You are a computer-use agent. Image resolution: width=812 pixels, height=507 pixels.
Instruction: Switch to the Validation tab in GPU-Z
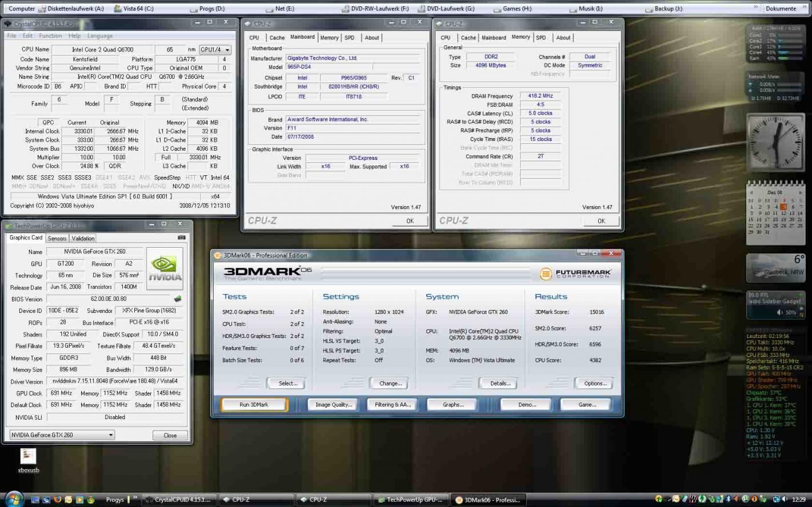(83, 238)
